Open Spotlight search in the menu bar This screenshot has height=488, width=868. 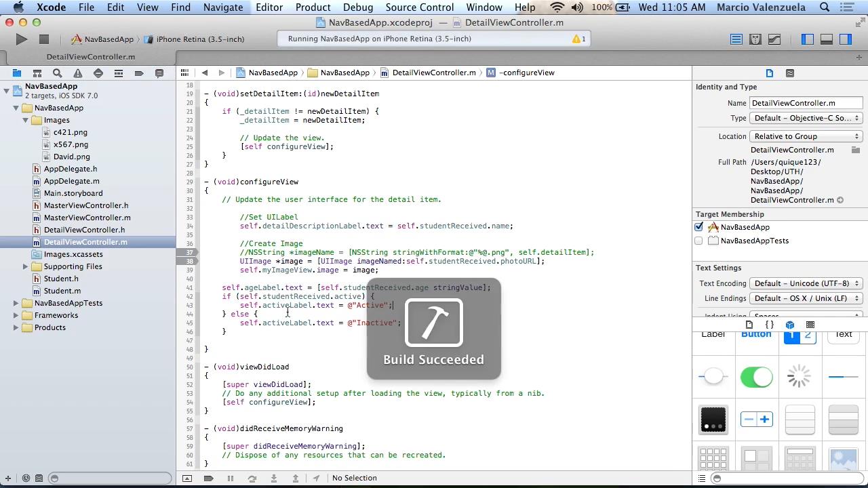click(x=825, y=7)
